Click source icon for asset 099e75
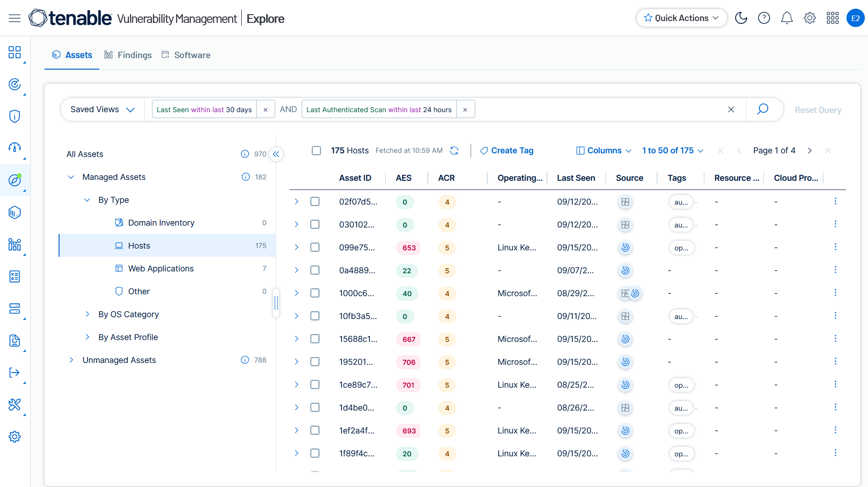 click(625, 248)
